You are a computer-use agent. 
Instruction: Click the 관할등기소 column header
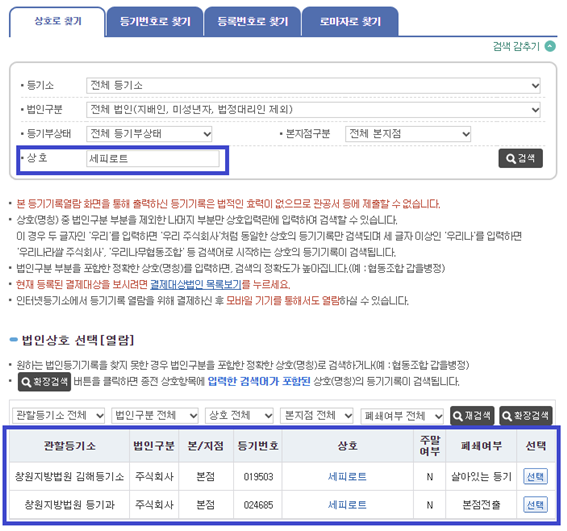coord(69,446)
